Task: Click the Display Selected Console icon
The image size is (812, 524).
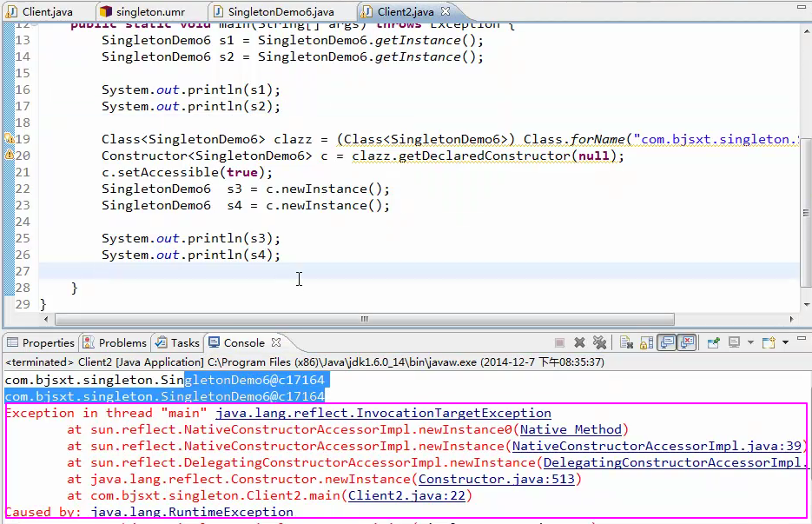Action: (735, 343)
